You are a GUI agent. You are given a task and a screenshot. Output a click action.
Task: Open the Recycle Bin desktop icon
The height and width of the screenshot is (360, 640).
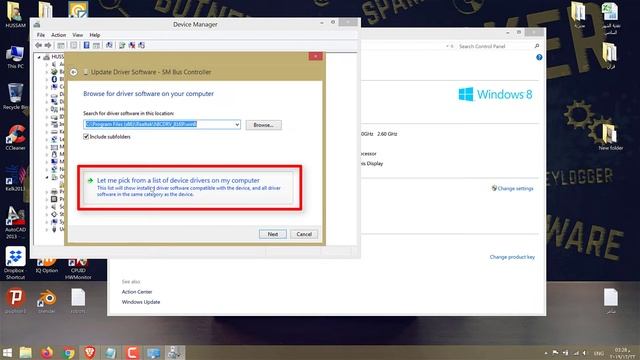15,96
